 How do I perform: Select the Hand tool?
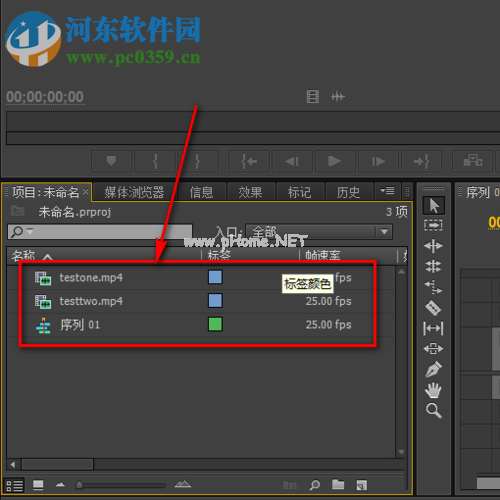point(433,390)
